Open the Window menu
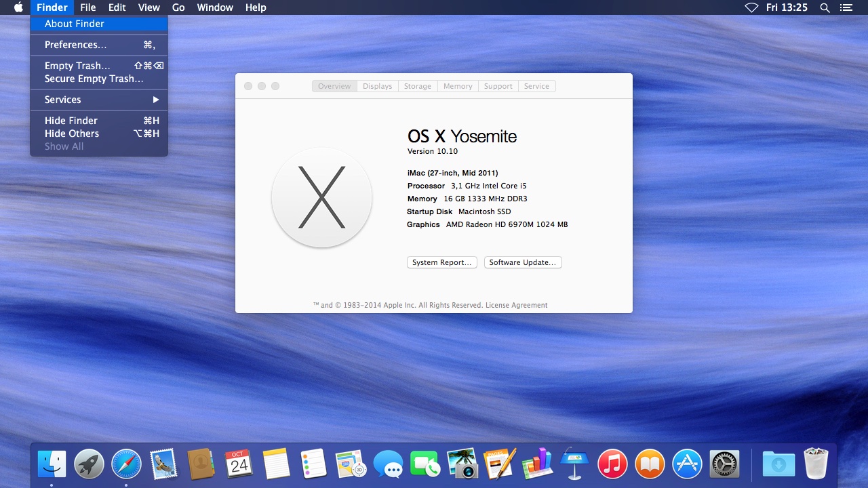Viewport: 868px width, 488px height. 214,7
